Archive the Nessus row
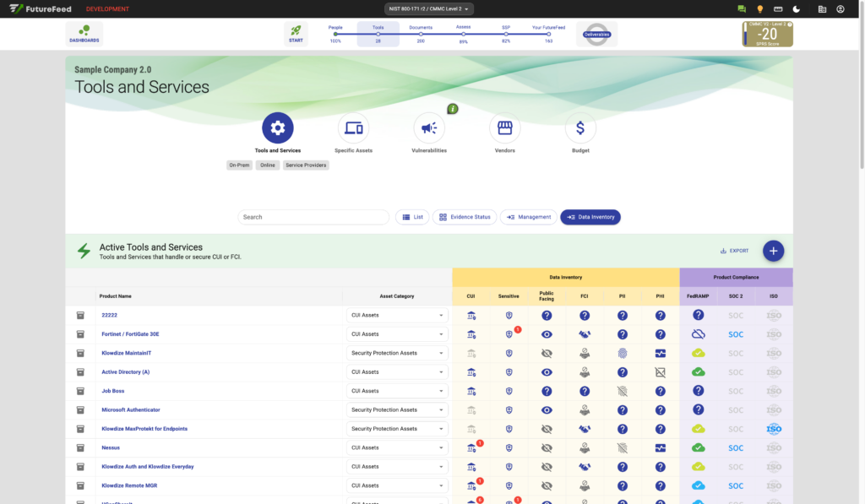865x504 pixels. [x=80, y=447]
